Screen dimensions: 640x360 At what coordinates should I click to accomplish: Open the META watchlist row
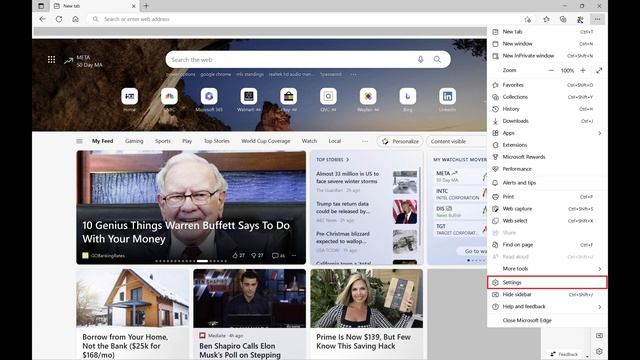(460, 176)
